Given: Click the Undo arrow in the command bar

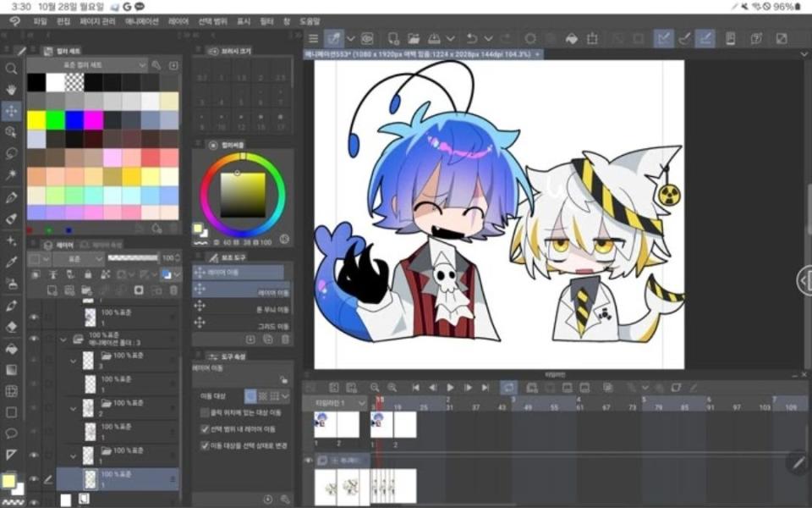Looking at the screenshot, I should [x=472, y=38].
